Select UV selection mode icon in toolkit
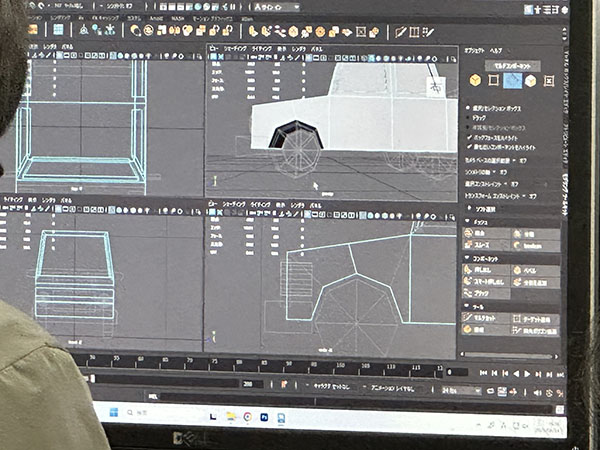 click(x=549, y=81)
